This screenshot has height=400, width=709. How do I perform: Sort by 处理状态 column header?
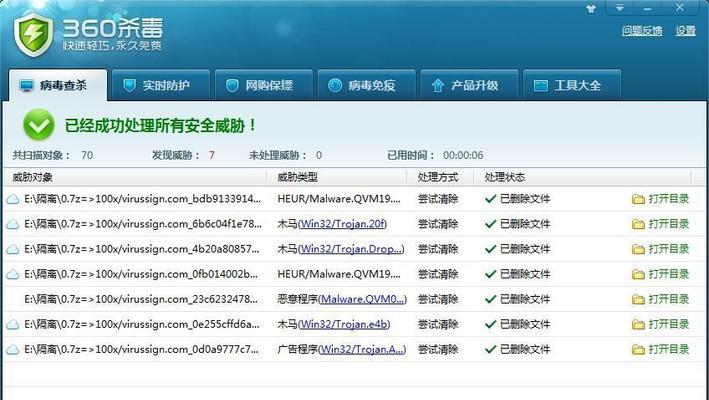[x=505, y=177]
